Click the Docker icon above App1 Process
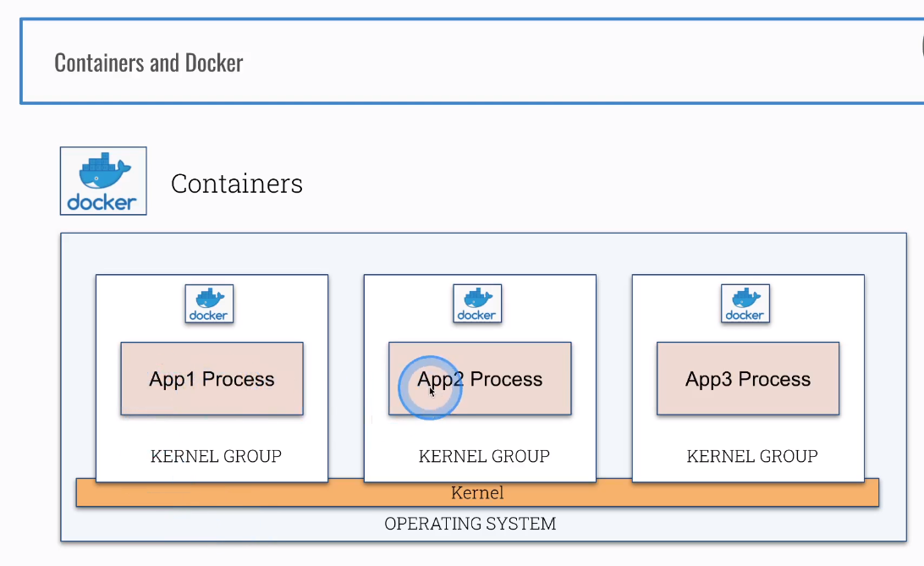Screen dimensions: 924x566 click(209, 304)
